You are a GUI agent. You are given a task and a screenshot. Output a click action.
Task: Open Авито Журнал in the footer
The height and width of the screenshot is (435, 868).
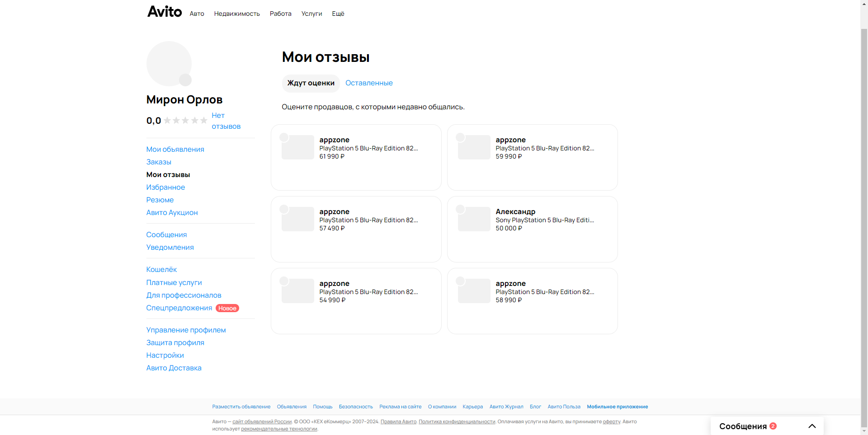[506, 407]
